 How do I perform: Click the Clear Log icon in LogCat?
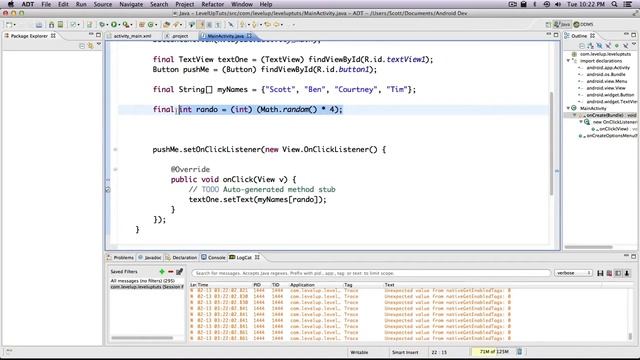(x=609, y=273)
